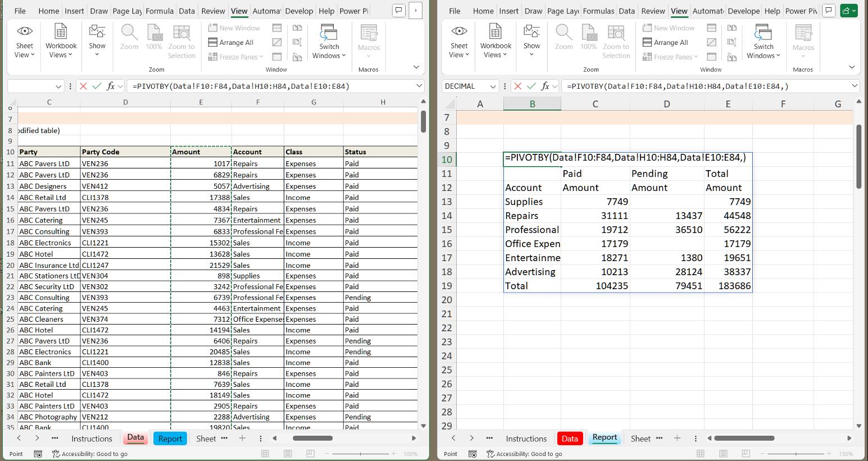Viewport: 868px width, 461px height.
Task: Click Show options in right window ribbon
Action: [531, 41]
